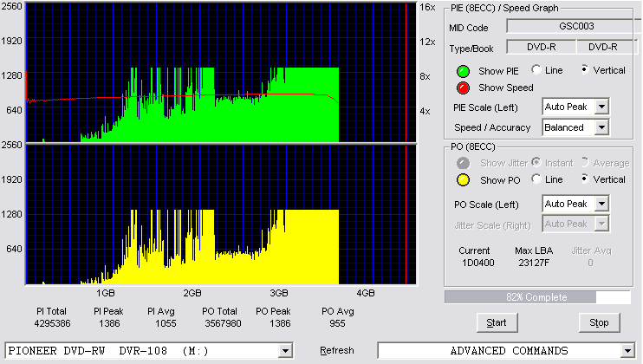Open PO Scale (Left) dropdown arrow
The image size is (643, 364).
(x=601, y=204)
